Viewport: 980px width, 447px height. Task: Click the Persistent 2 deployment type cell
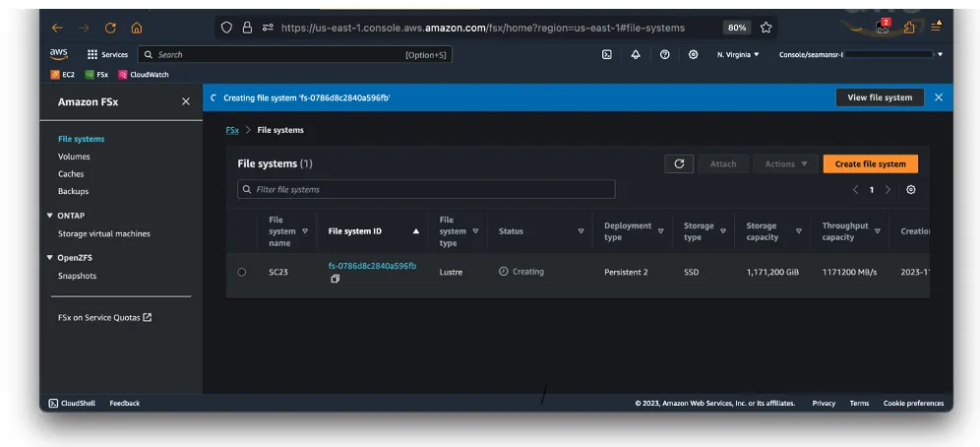[x=626, y=272]
